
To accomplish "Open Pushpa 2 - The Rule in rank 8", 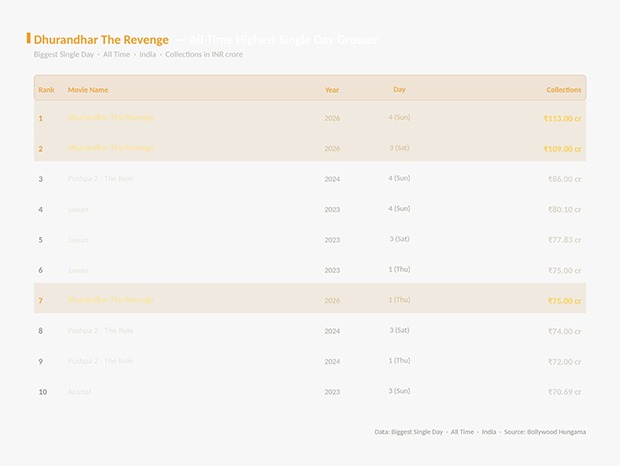I will pyautogui.click(x=100, y=331).
